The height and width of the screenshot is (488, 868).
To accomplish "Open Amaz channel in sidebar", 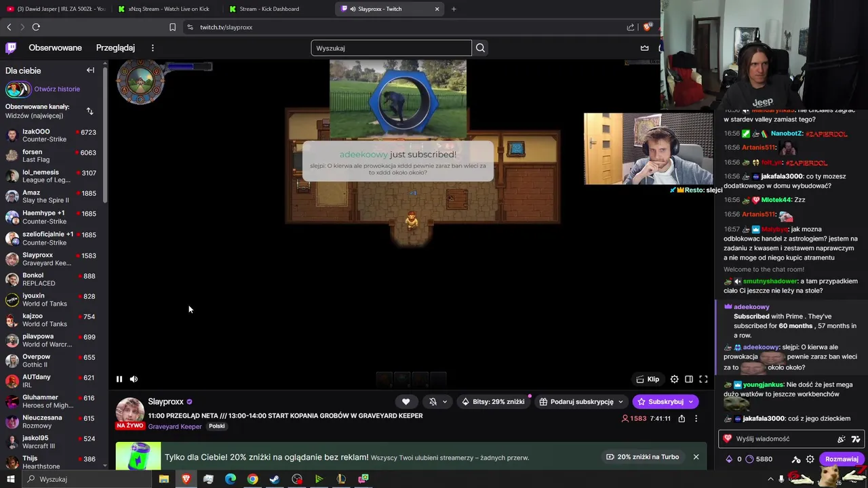I will 52,197.
